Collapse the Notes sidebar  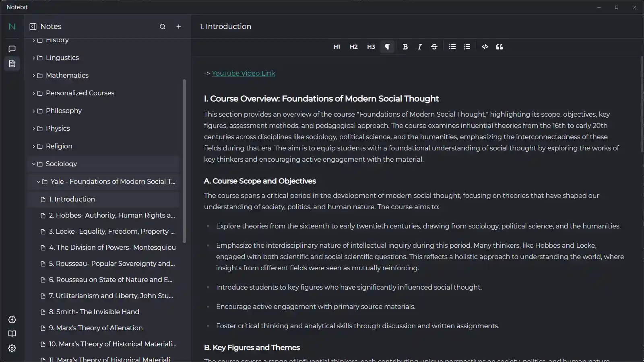(x=33, y=26)
